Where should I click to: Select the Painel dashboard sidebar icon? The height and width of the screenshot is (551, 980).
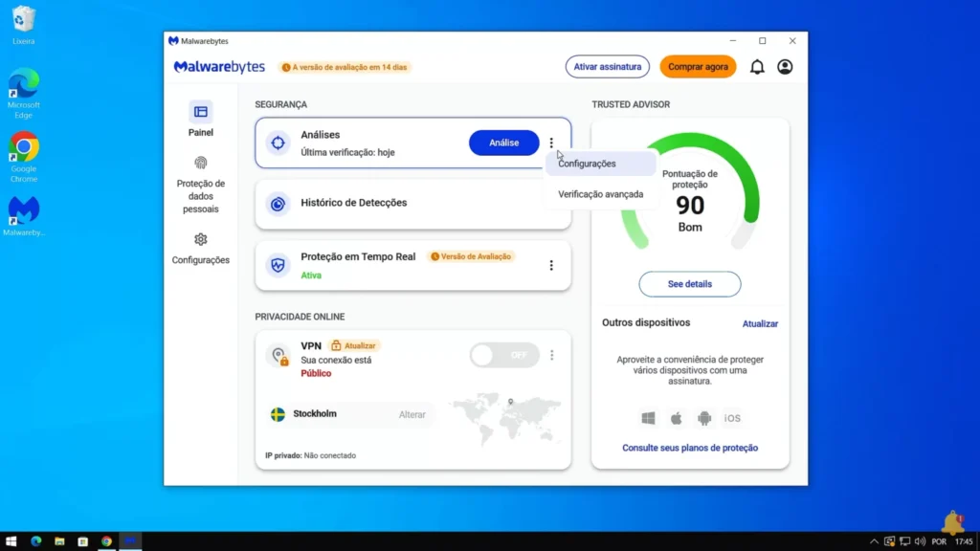pyautogui.click(x=201, y=112)
